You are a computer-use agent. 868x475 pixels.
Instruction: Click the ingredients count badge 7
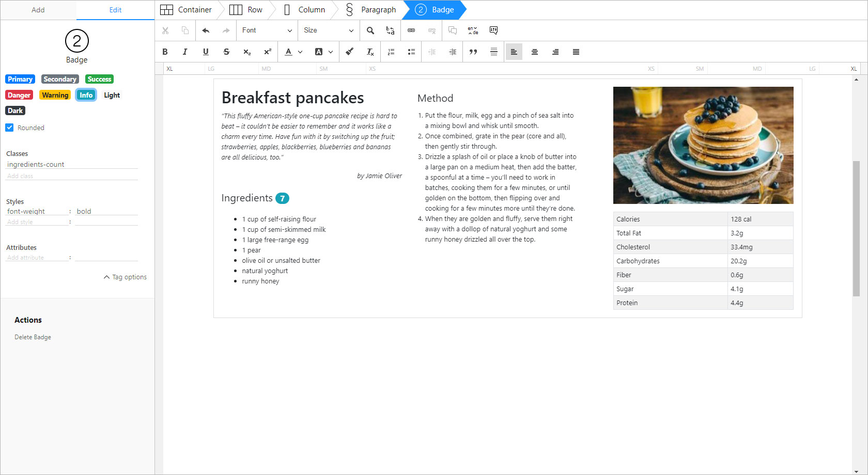coord(282,198)
